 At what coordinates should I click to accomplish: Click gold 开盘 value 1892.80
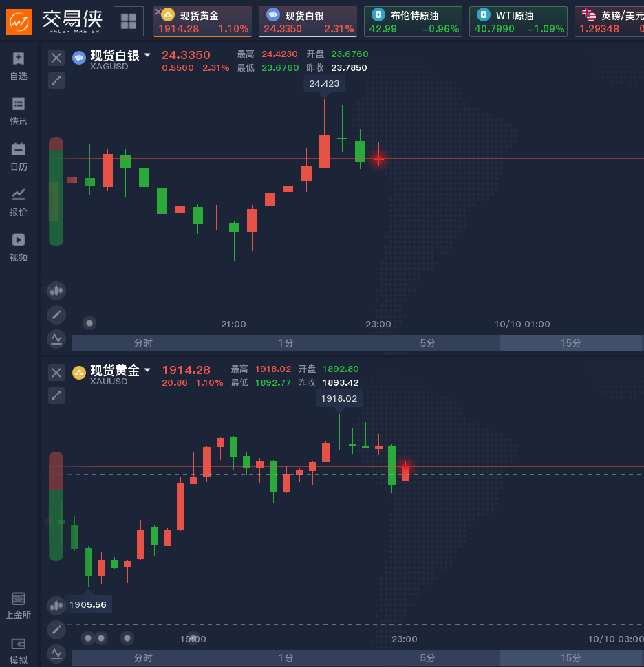(341, 369)
